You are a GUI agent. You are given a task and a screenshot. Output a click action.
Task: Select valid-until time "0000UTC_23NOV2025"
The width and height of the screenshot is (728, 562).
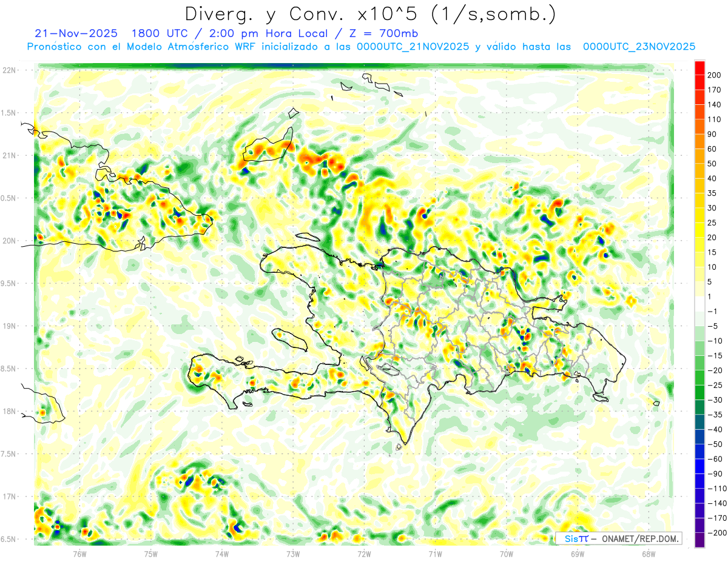tap(639, 47)
